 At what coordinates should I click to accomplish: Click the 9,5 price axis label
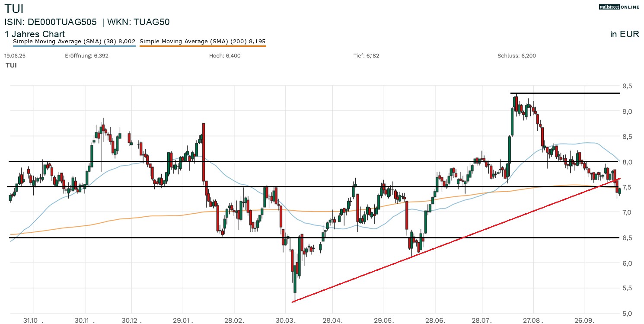point(627,86)
